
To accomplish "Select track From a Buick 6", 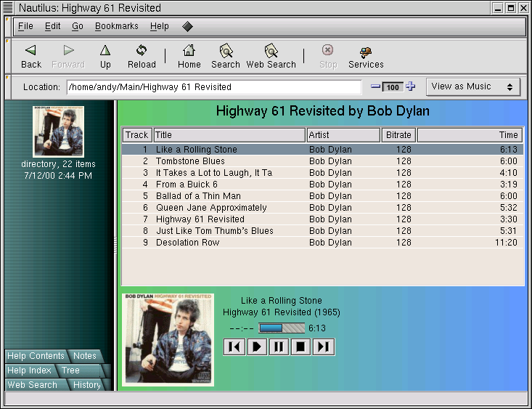I will click(322, 185).
